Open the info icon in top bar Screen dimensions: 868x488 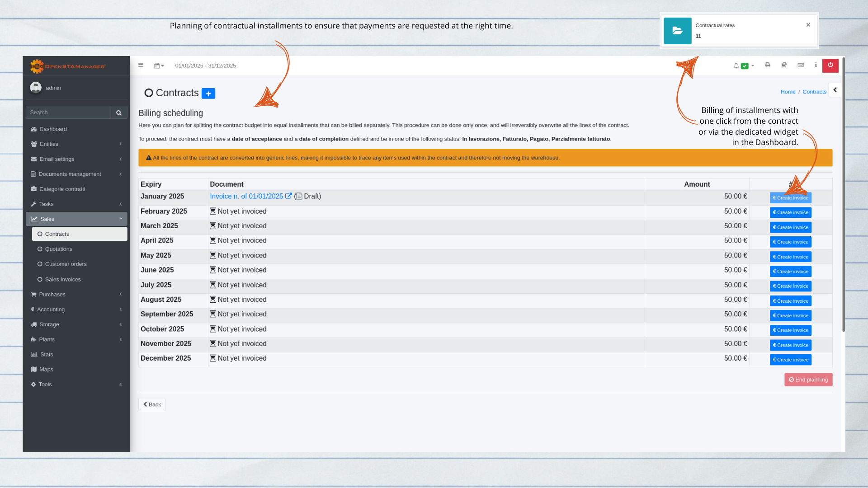[816, 65]
